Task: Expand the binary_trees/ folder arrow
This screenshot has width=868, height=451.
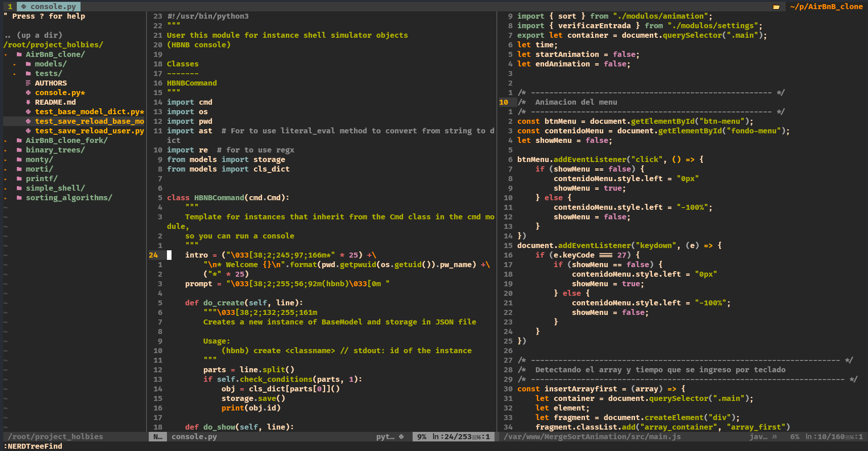Action: (5, 150)
